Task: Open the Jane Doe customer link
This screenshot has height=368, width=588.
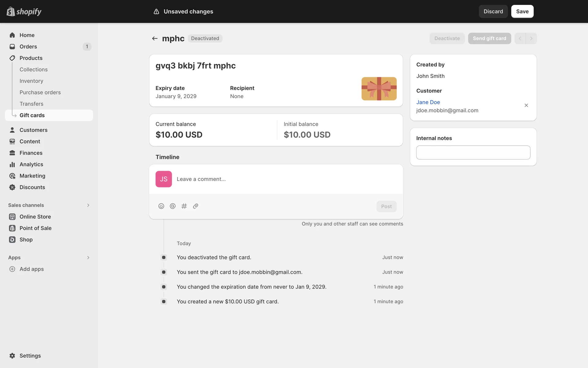Action: [428, 102]
